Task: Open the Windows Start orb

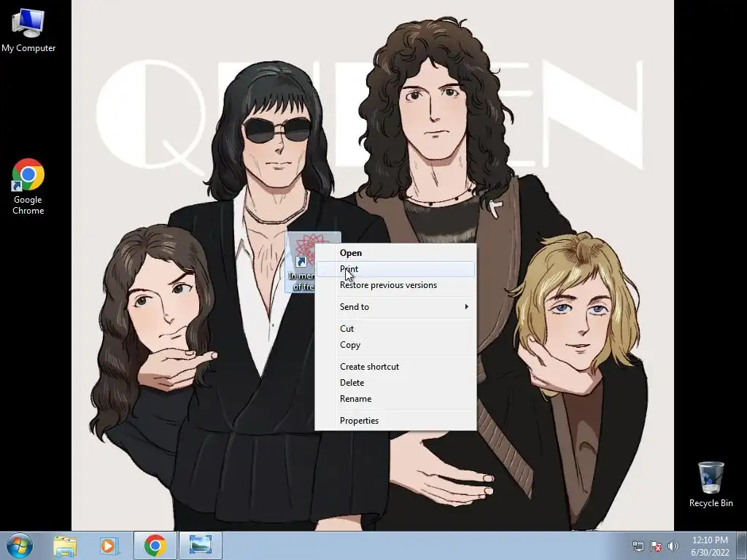Action: pyautogui.click(x=20, y=545)
